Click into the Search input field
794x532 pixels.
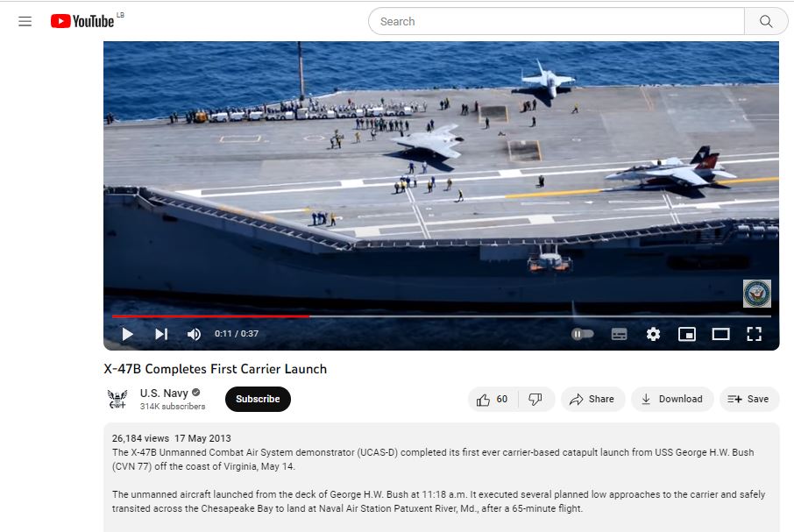[557, 22]
